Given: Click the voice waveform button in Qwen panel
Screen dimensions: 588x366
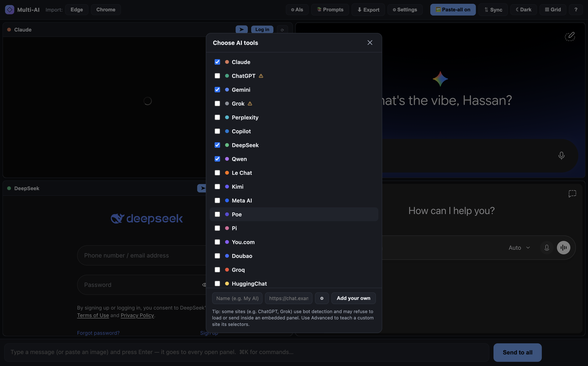Looking at the screenshot, I should pos(563,248).
